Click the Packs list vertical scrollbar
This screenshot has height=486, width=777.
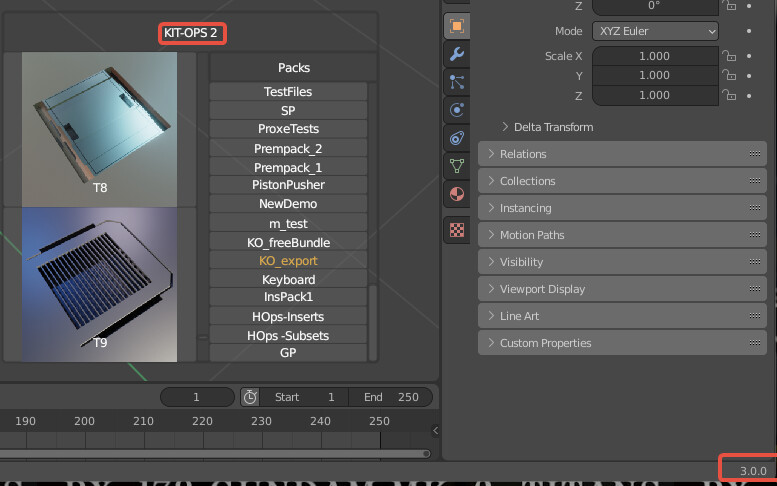coord(373,321)
